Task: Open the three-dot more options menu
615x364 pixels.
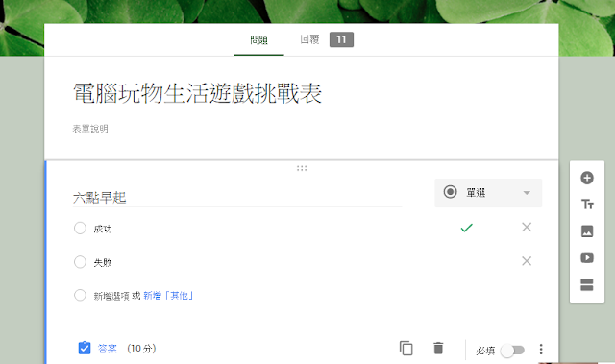Action: pyautogui.click(x=541, y=349)
